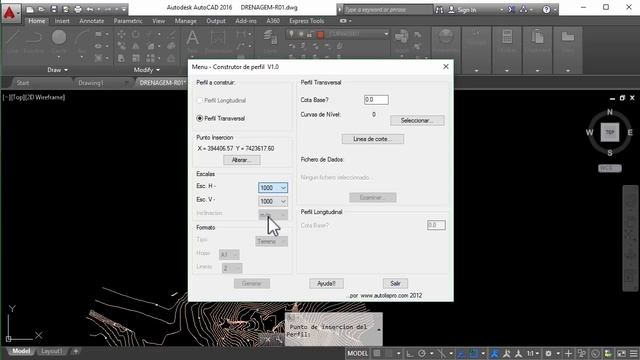
Task: Click the Salir button
Action: pos(395,283)
